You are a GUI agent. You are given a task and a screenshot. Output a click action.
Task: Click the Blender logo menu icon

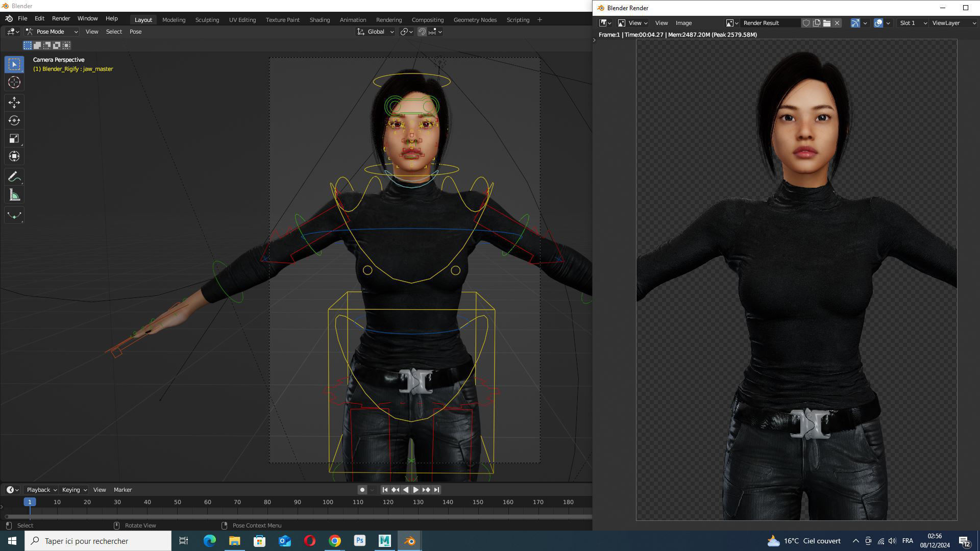(x=9, y=18)
